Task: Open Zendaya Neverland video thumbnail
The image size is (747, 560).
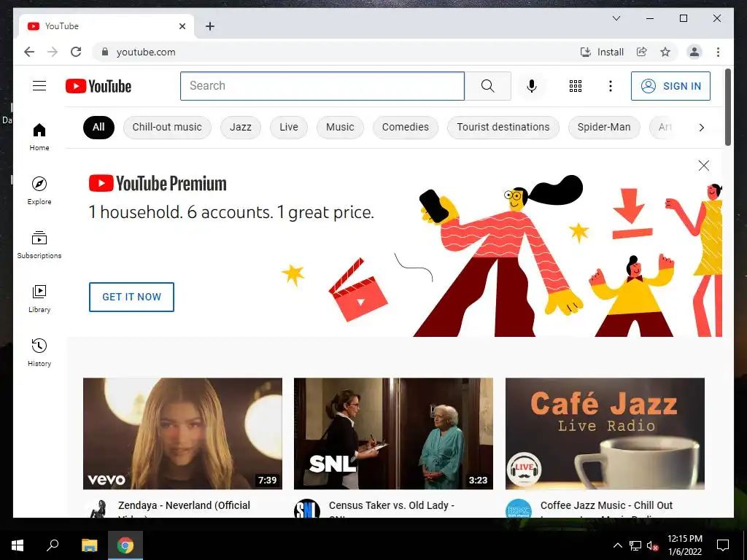Action: 182,433
